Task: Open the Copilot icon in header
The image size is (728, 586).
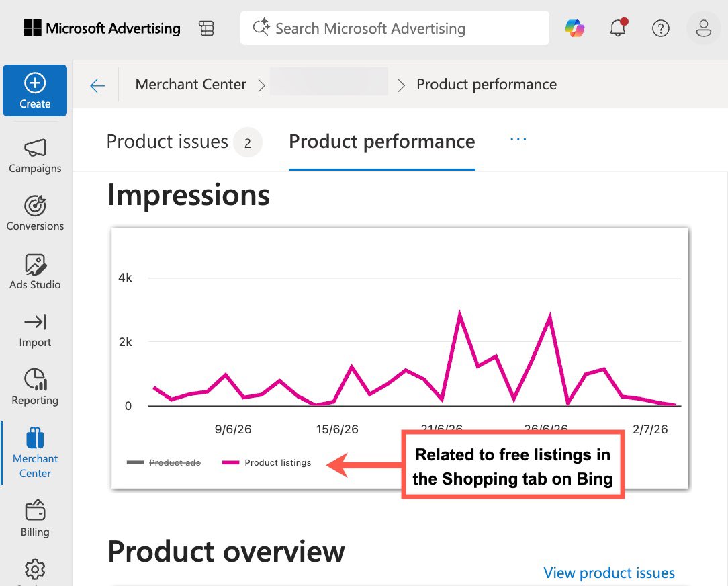Action: (575, 28)
